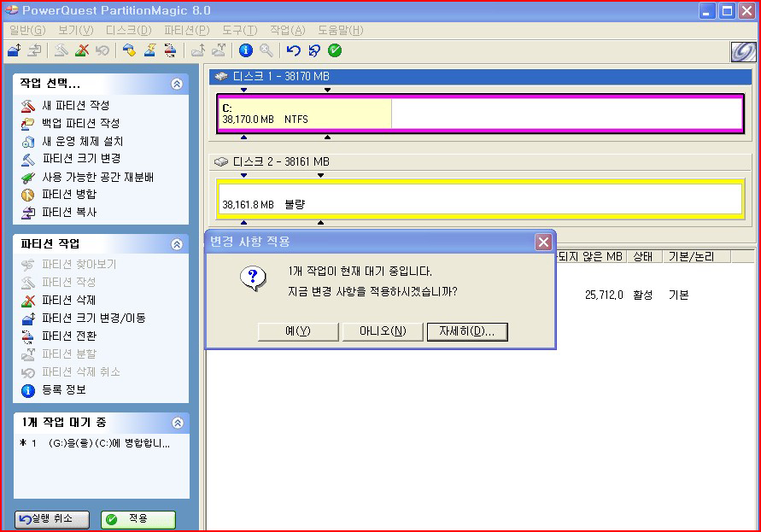Click the undo last operation toolbar arrow
Viewport: 761px width, 532px height.
(293, 50)
